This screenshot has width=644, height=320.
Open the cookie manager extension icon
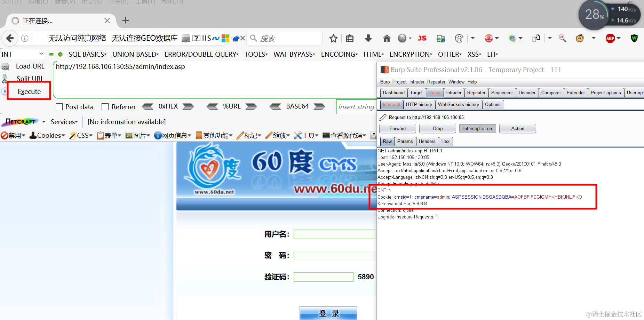[459, 38]
